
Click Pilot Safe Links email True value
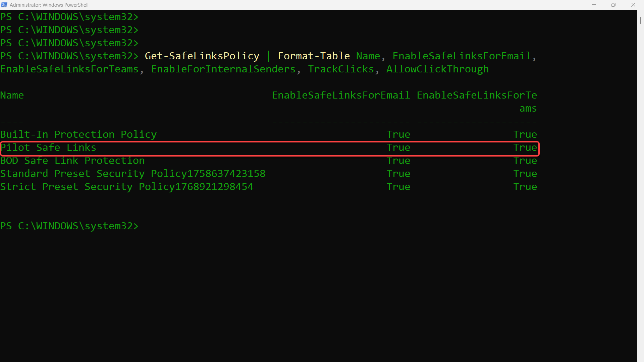click(x=398, y=147)
